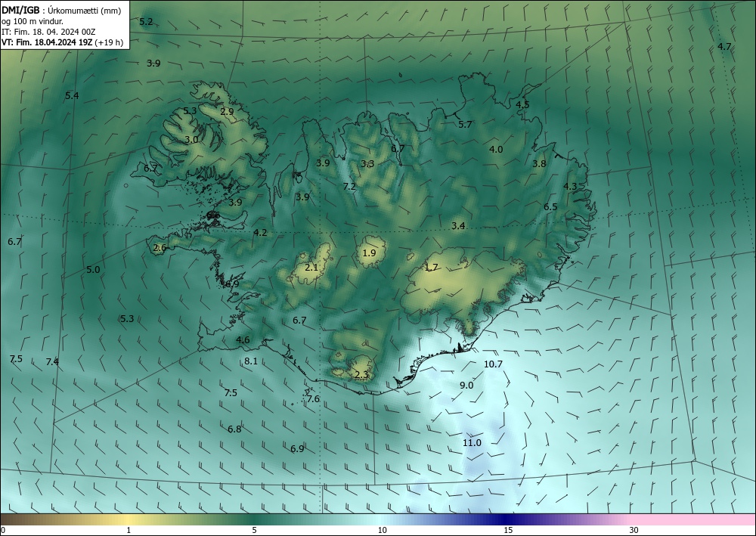Click the 'IT: Fim. 18. 04. 2024 00Z' line
The image size is (756, 536).
coord(48,32)
